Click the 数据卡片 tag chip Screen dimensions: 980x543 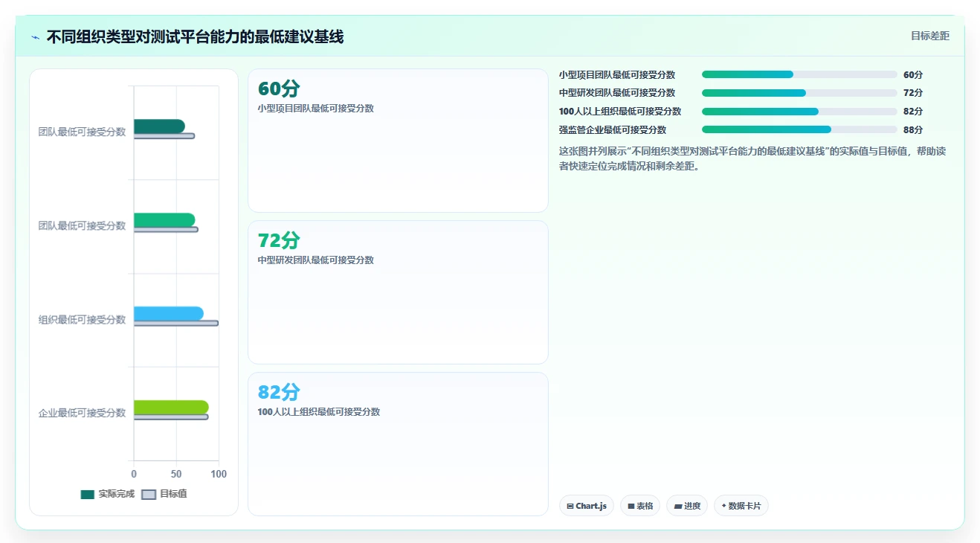pyautogui.click(x=741, y=506)
